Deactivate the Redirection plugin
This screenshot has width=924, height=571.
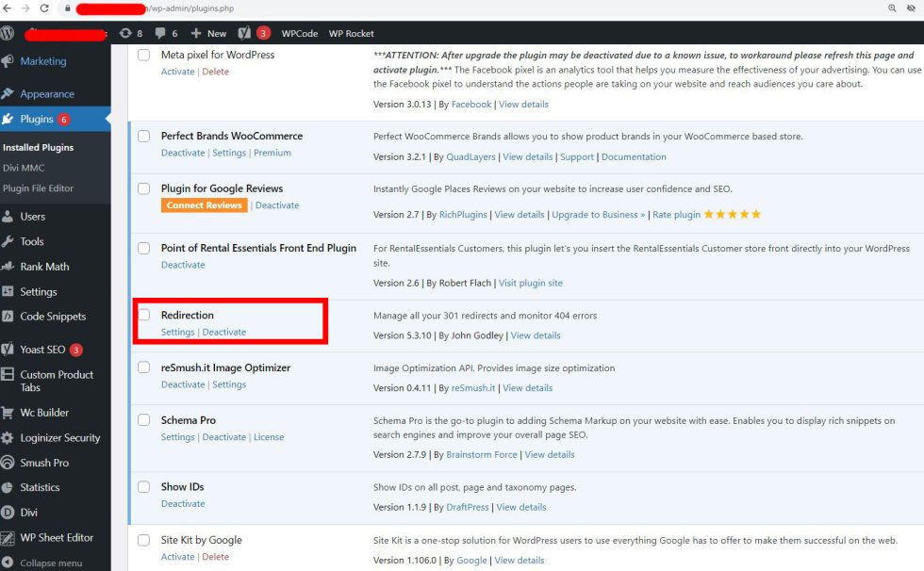tap(224, 332)
